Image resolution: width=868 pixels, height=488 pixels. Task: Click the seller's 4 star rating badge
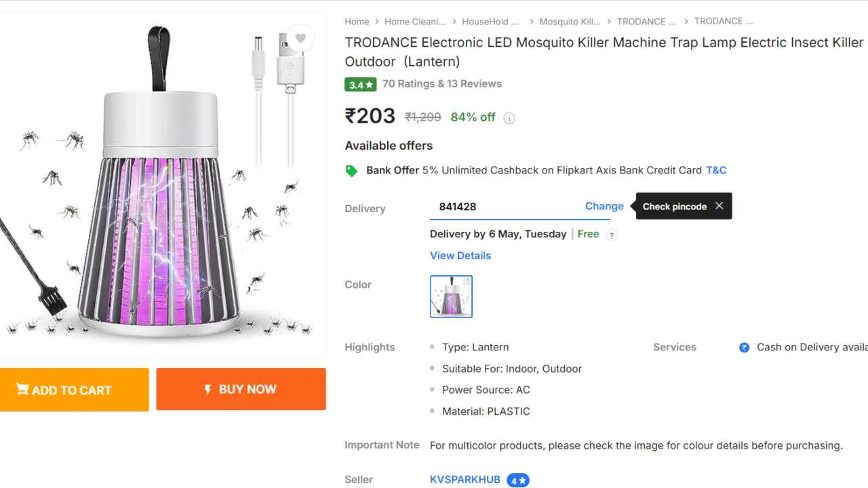tap(518, 481)
